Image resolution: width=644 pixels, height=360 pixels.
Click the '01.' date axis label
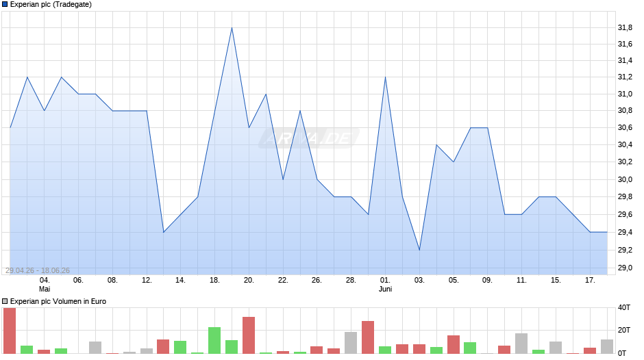(x=385, y=280)
